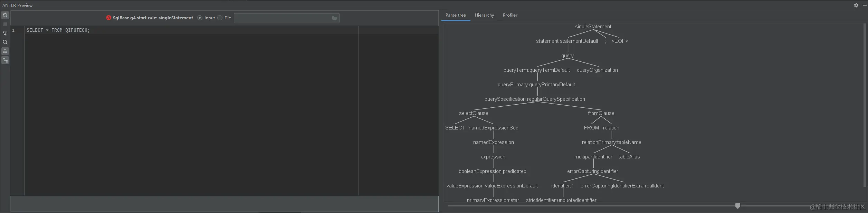Image resolution: width=868 pixels, height=213 pixels.
Task: Open ANTLR Preview settings gear
Action: pyautogui.click(x=856, y=5)
